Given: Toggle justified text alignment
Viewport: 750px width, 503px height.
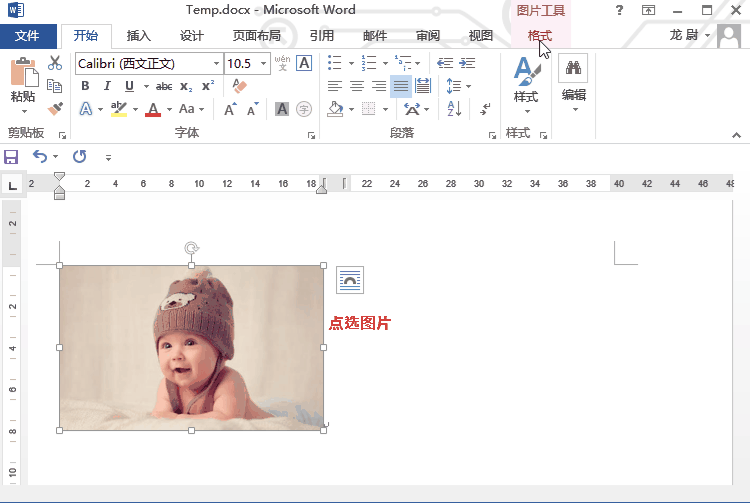Looking at the screenshot, I should point(400,86).
